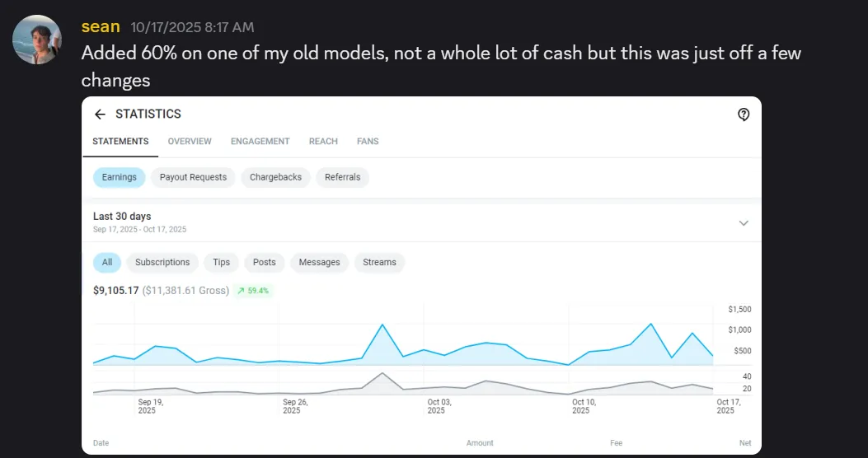Toggle the Earnings filter chip
Viewport: 868px width, 458px height.
coord(120,177)
